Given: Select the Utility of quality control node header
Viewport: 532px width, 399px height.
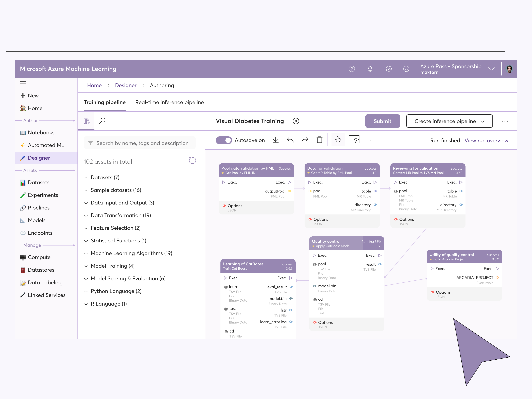Looking at the screenshot, I should coord(464,257).
